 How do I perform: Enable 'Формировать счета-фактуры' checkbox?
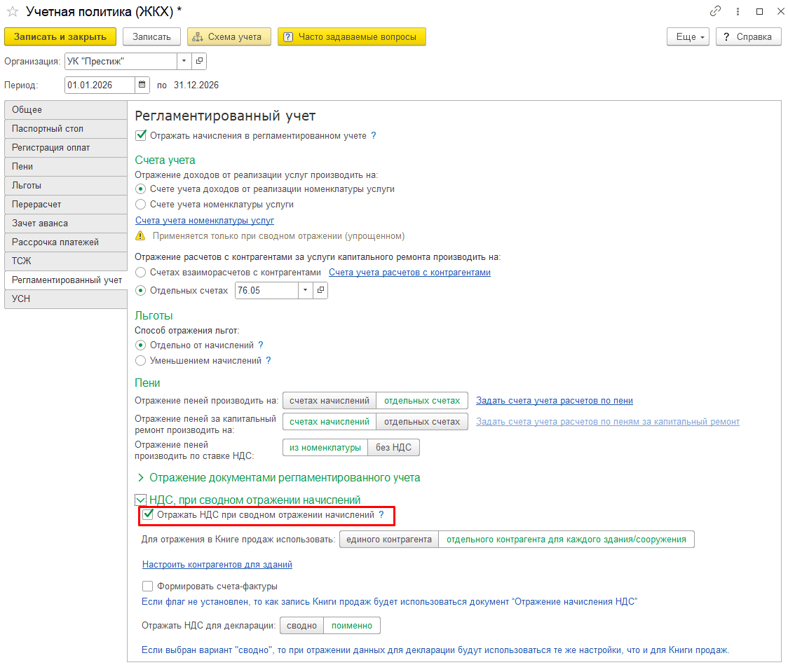(x=147, y=587)
